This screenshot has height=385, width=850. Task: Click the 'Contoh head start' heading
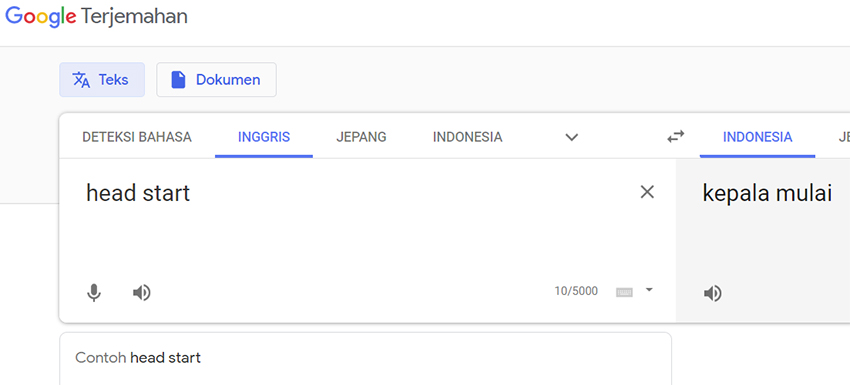[138, 358]
